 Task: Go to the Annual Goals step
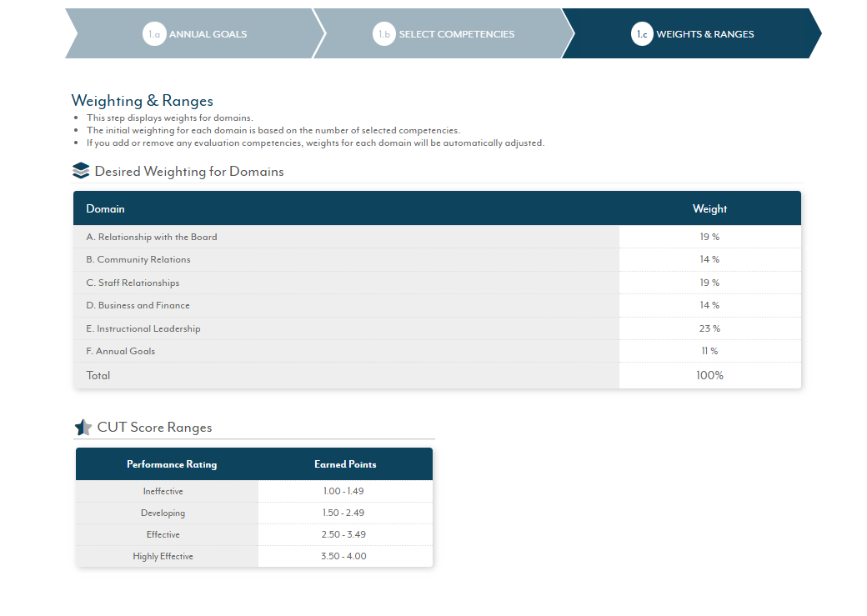tap(208, 34)
